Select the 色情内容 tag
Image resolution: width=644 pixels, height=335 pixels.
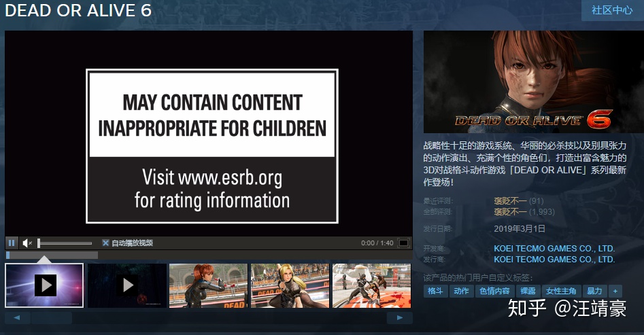click(x=494, y=291)
